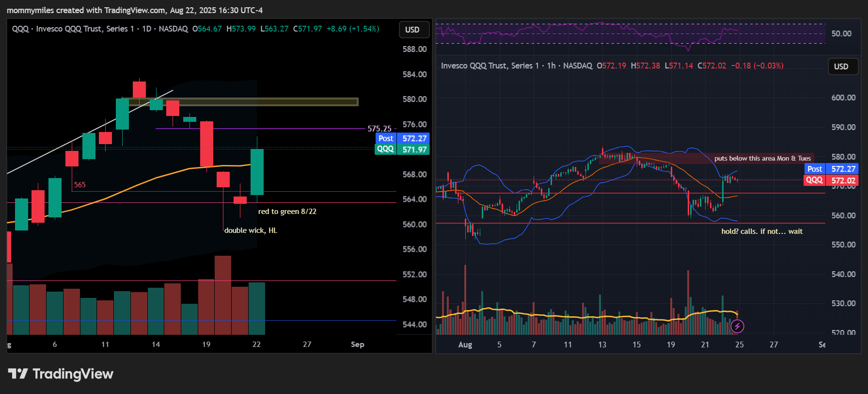This screenshot has height=394, width=868.
Task: Click the 'hold? calls. if not… wait' note
Action: (x=762, y=231)
